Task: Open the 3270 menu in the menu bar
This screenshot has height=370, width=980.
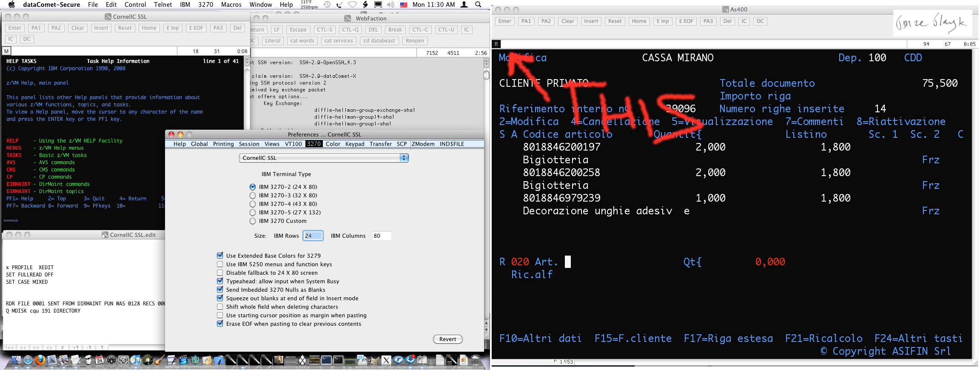Action: (205, 5)
